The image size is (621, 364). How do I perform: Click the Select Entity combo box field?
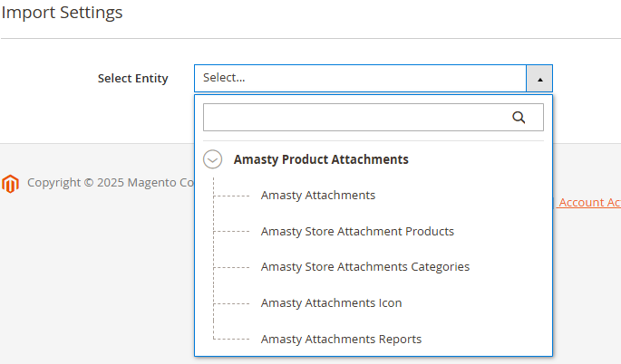(x=374, y=79)
